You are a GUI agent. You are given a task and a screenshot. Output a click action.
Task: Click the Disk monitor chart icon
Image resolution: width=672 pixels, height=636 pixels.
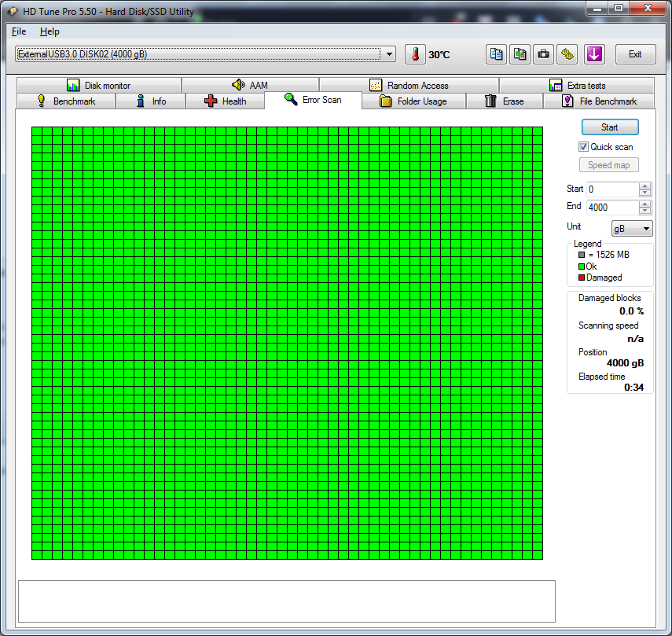pos(73,85)
